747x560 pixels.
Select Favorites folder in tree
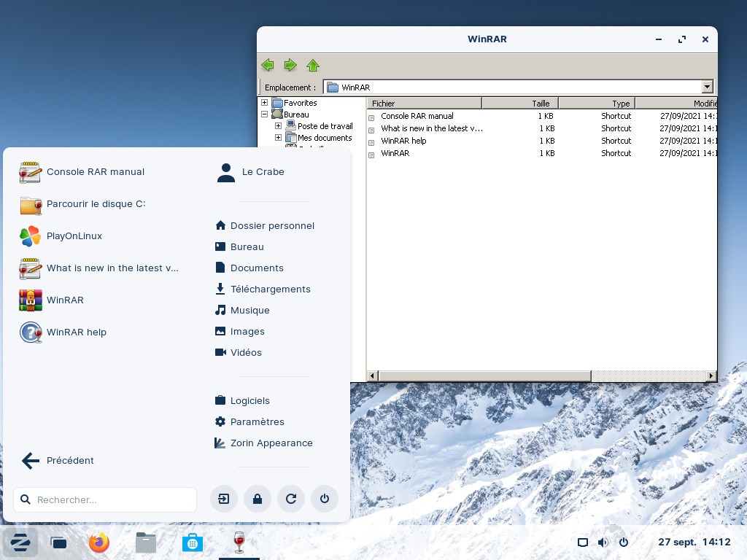[300, 103]
